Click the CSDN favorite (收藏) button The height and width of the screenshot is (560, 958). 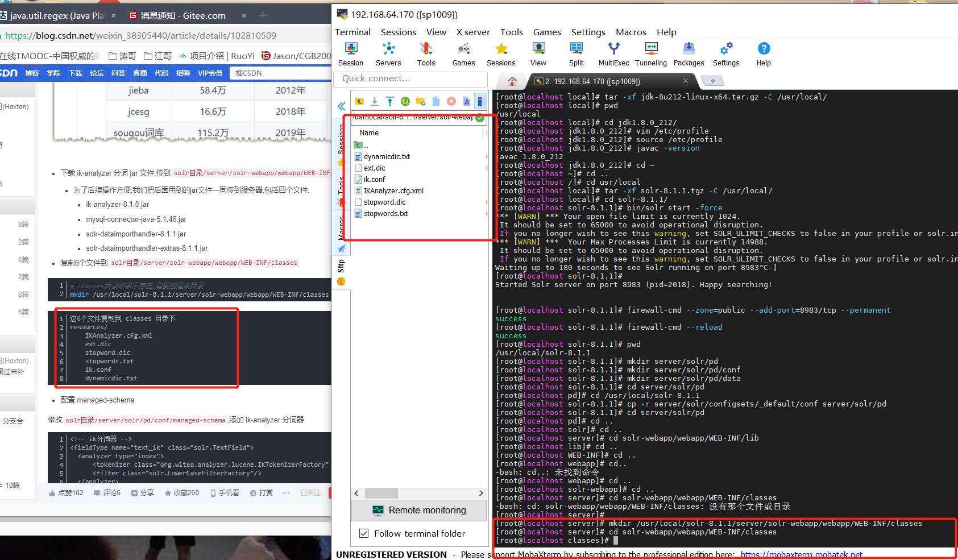(x=181, y=493)
